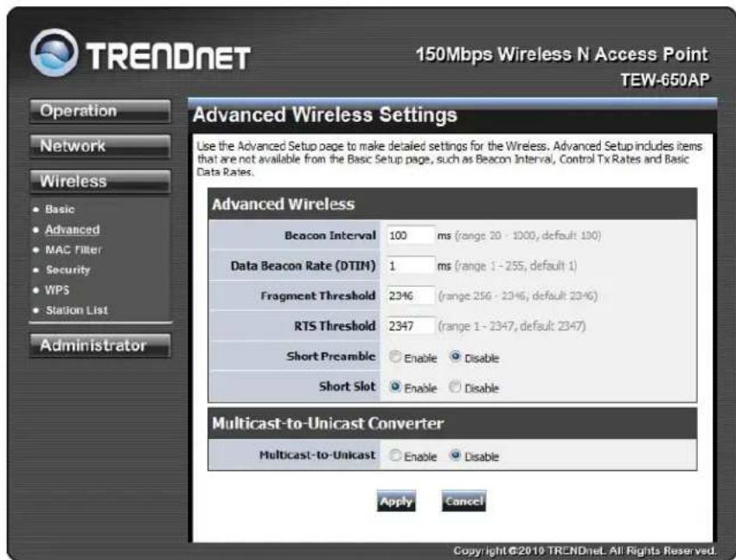This screenshot has height=560, width=736.
Task: Select Disable for Multicast-to-Unicast
Action: [x=455, y=455]
